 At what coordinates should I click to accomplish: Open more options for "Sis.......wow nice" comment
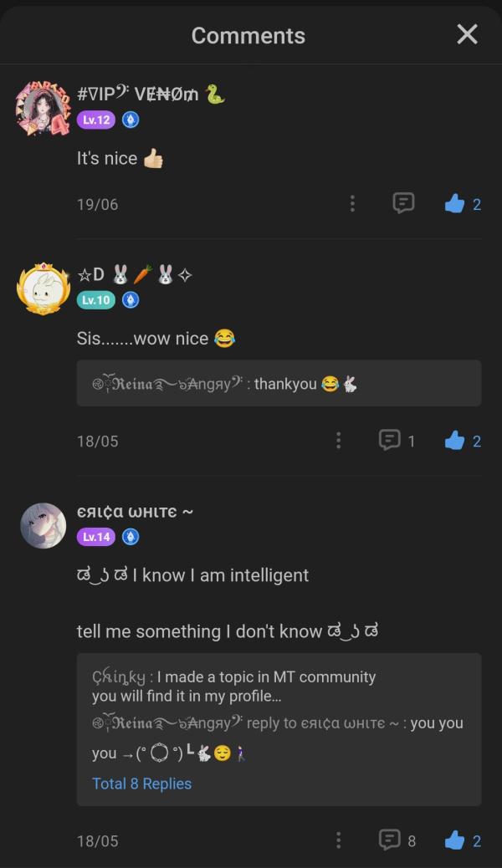338,440
